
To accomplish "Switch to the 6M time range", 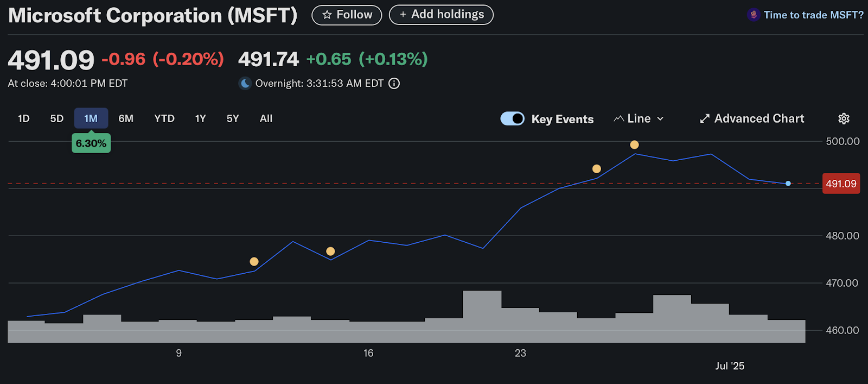I will coord(126,118).
